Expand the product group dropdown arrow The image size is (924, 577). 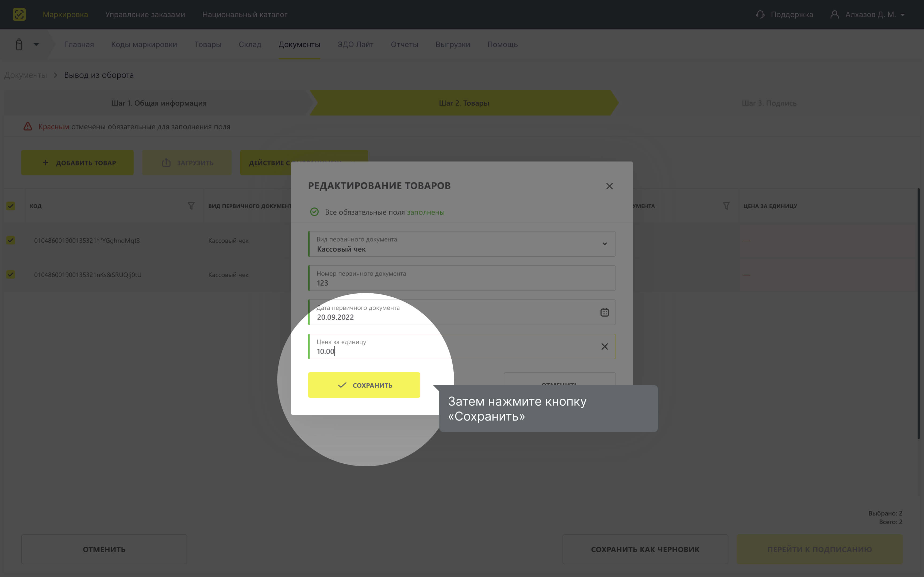click(36, 44)
